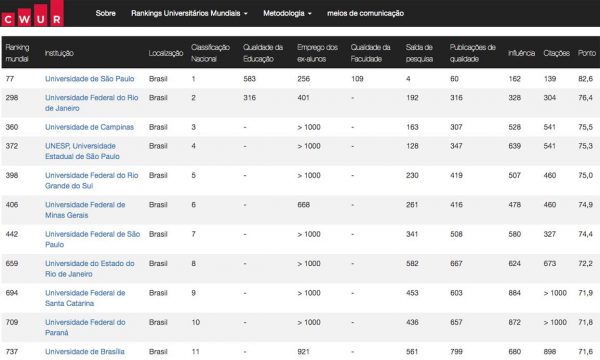600x360 pixels.
Task: Select national rank 10 cell
Action: [196, 322]
